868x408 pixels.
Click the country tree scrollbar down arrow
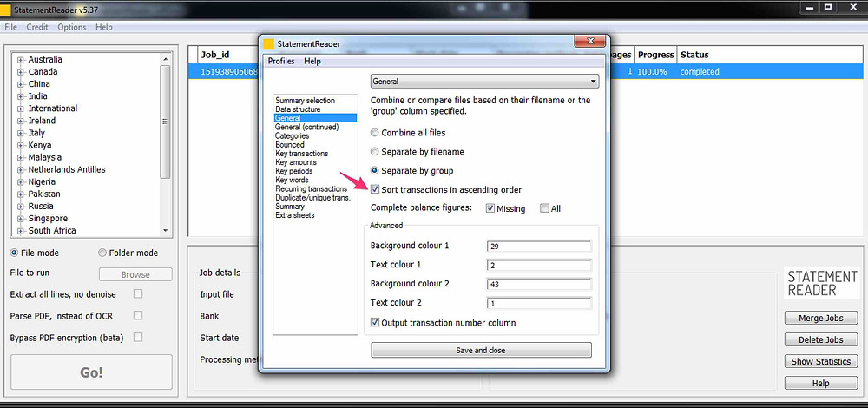pos(165,231)
